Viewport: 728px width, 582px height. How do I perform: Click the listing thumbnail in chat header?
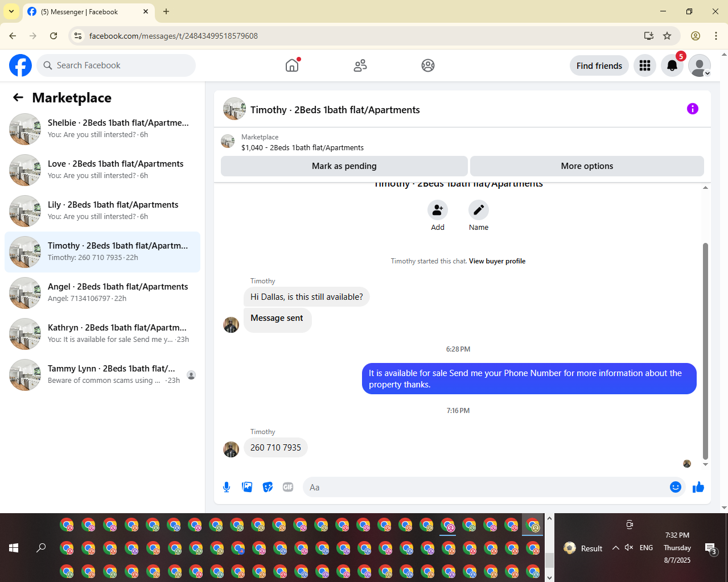[235, 109]
